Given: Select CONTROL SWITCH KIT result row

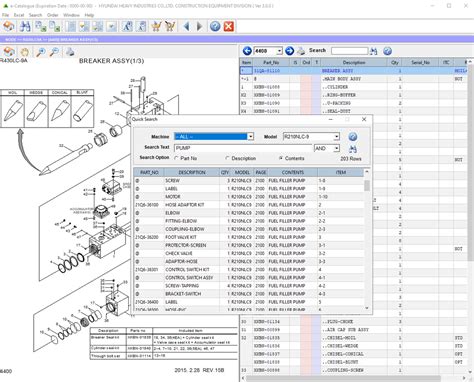Looking at the screenshot, I should [x=249, y=269].
